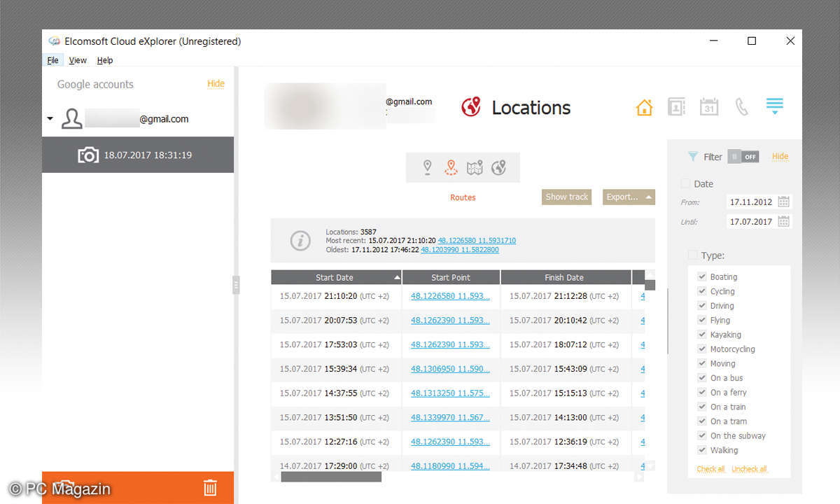Image resolution: width=840 pixels, height=504 pixels.
Task: Hide the filter panel
Action: tap(780, 157)
